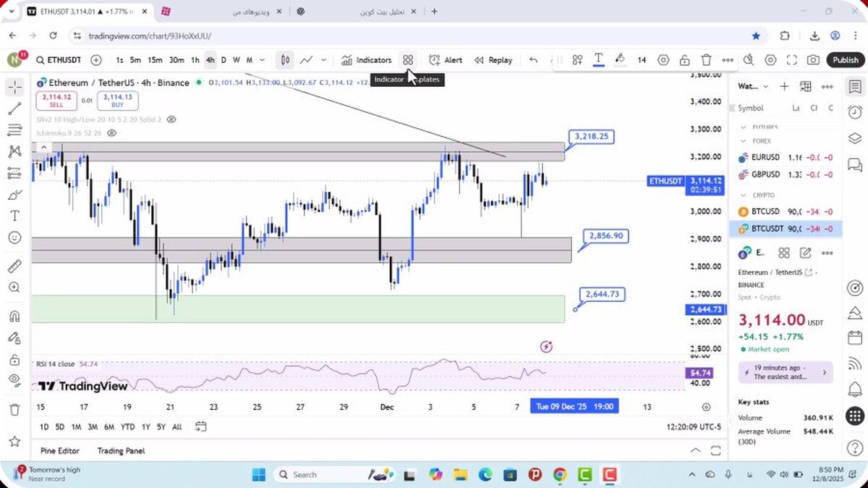The image size is (868, 488).
Task: Open the Trading Panel tab
Action: [x=121, y=450]
